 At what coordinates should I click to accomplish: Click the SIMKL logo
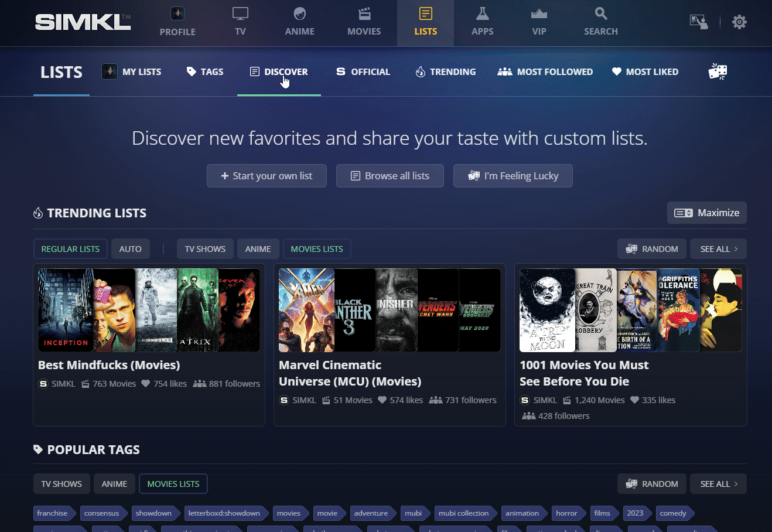pyautogui.click(x=83, y=22)
